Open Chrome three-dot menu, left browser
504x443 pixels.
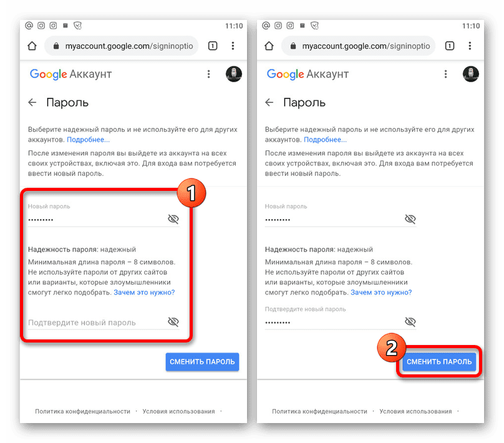pos(233,46)
